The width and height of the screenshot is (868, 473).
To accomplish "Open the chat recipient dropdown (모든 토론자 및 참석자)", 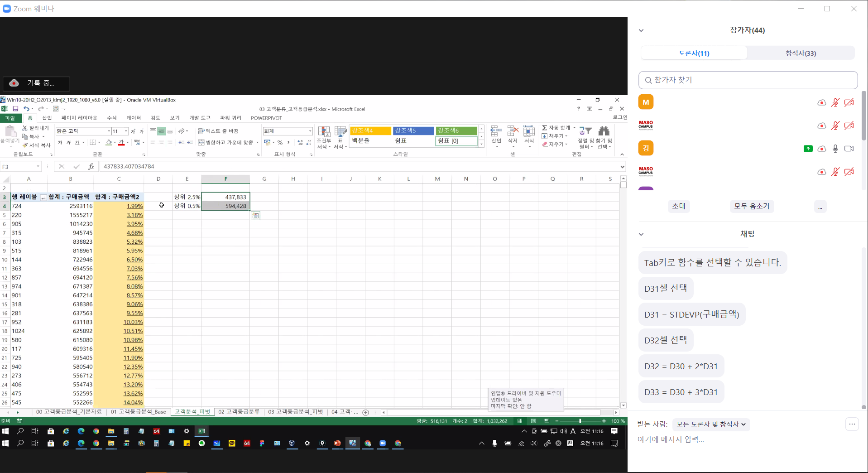I will tap(711, 424).
